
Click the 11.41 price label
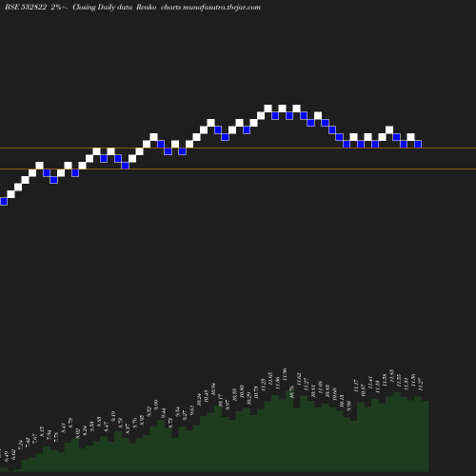(370, 383)
